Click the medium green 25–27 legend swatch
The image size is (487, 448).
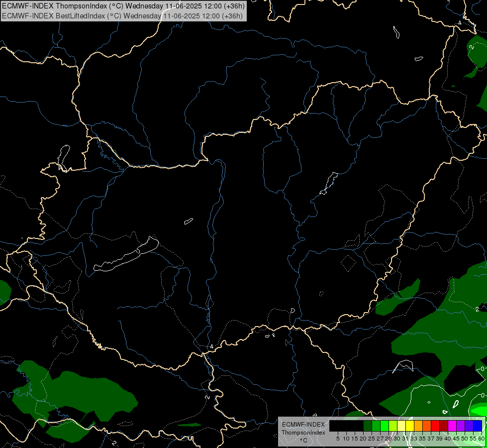coord(376,426)
